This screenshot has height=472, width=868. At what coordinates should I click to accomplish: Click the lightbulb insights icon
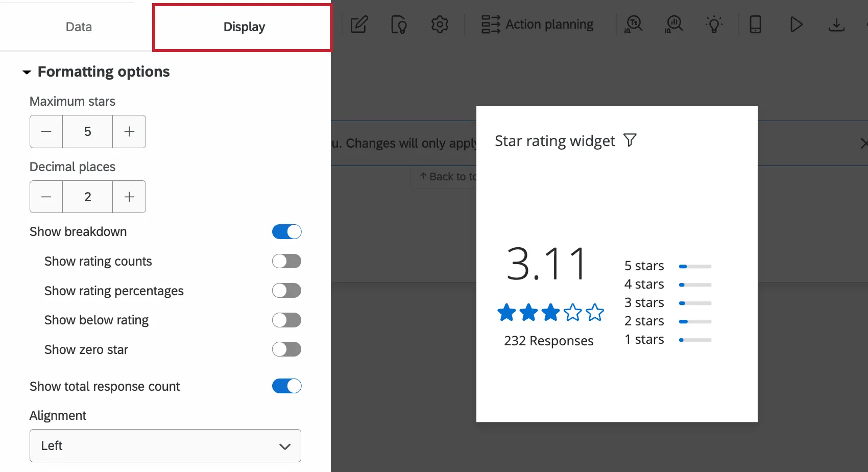pyautogui.click(x=714, y=24)
